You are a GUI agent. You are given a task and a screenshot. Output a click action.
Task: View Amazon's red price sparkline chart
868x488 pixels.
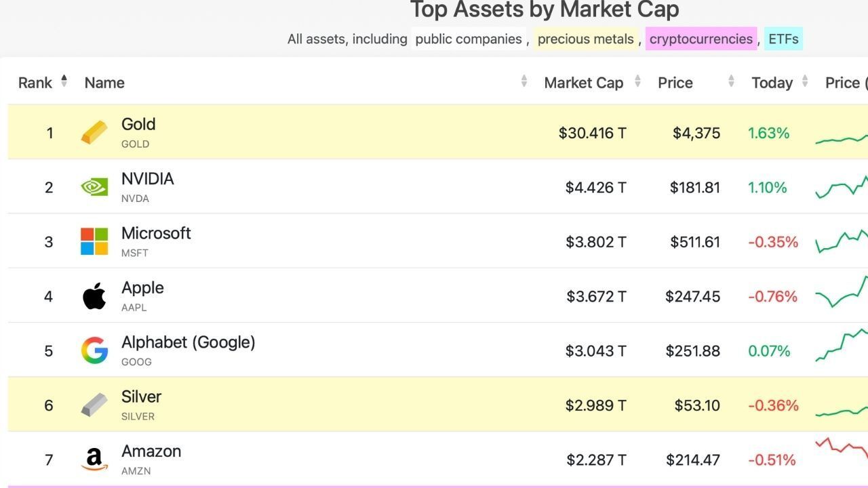click(x=841, y=449)
